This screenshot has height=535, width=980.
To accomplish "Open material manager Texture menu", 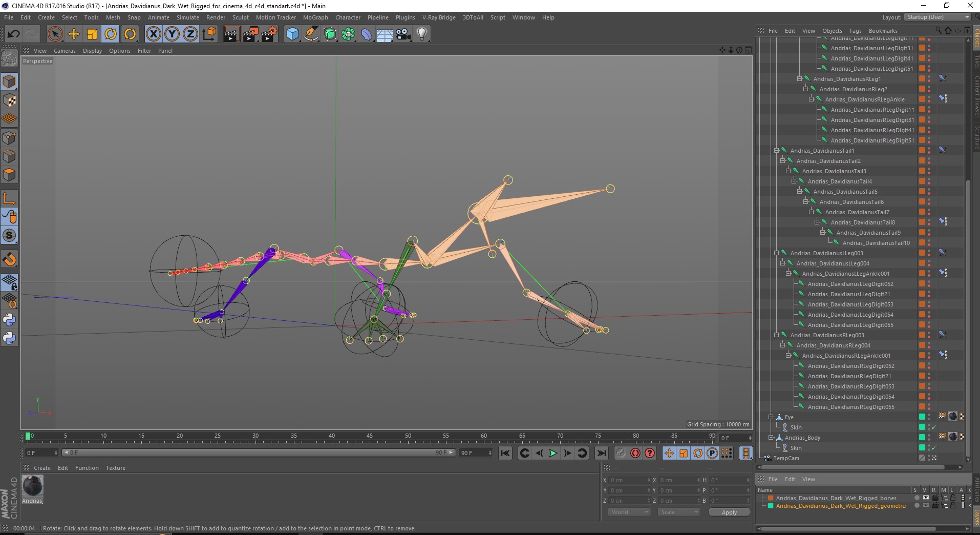I will point(115,468).
